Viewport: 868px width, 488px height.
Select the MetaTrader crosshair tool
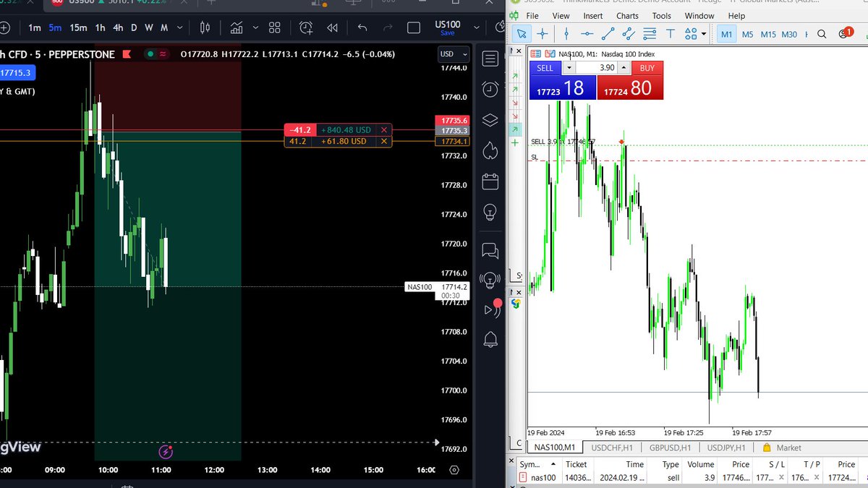(x=542, y=34)
